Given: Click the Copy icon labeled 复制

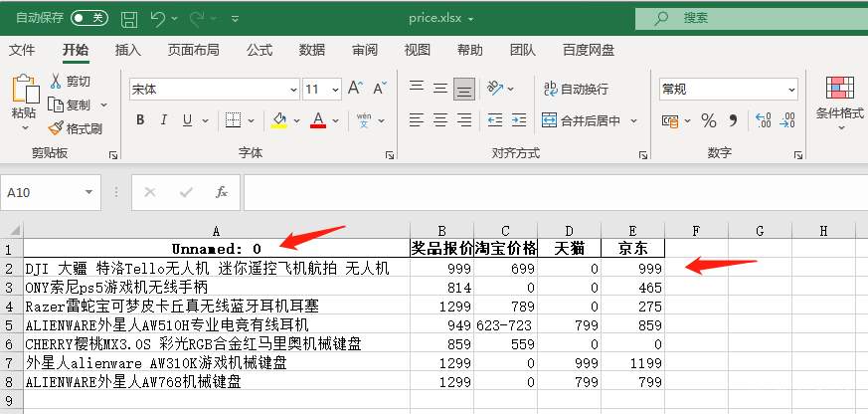Looking at the screenshot, I should (x=56, y=104).
